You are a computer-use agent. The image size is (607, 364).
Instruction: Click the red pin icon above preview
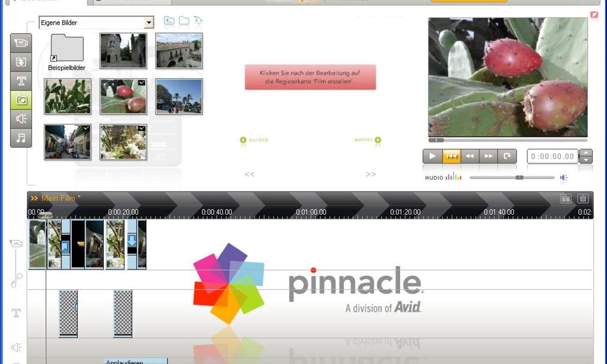pos(594,15)
